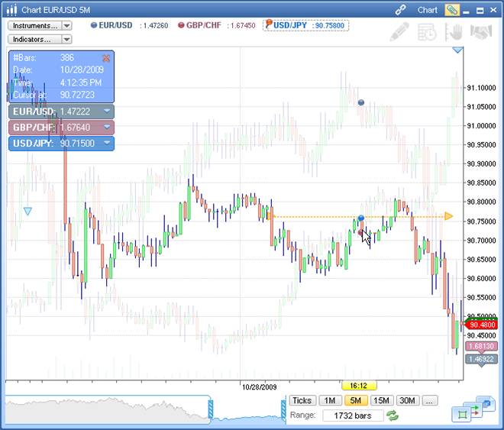Click the blue dot on orange dotted line
This screenshot has height=430, width=504.
361,218
